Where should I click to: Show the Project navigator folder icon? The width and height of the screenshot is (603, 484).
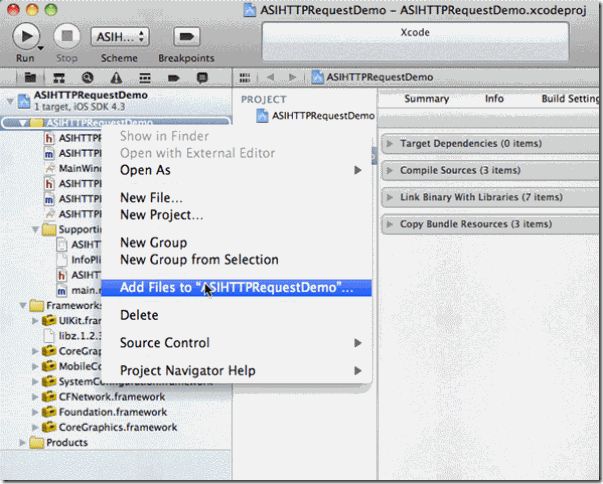[x=31, y=77]
